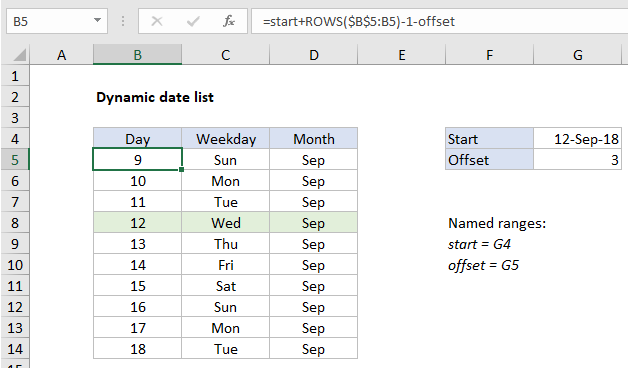This screenshot has width=628, height=368.
Task: Click the formula bar text field
Action: click(439, 21)
